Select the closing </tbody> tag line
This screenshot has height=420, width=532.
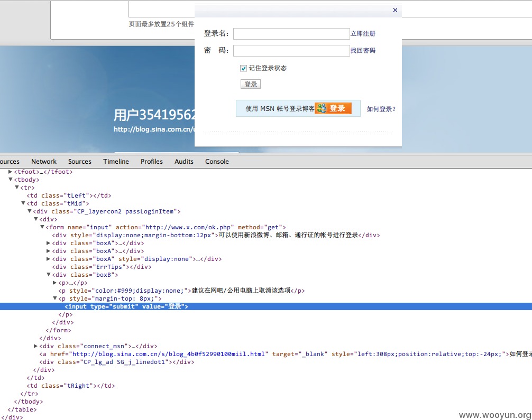(x=29, y=402)
